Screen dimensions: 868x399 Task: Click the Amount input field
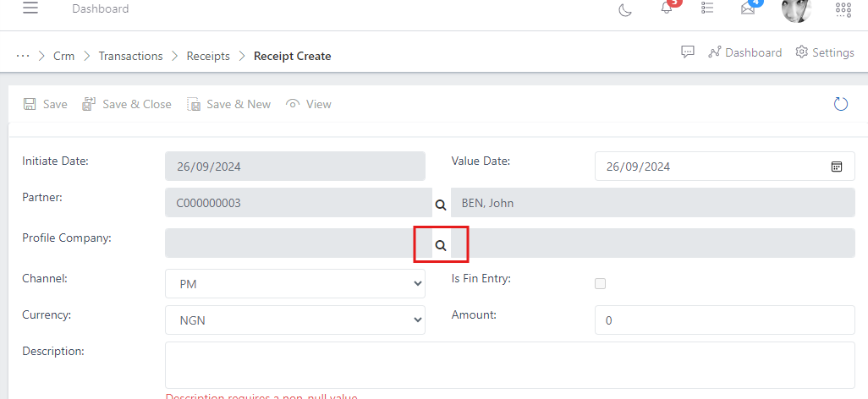click(725, 320)
